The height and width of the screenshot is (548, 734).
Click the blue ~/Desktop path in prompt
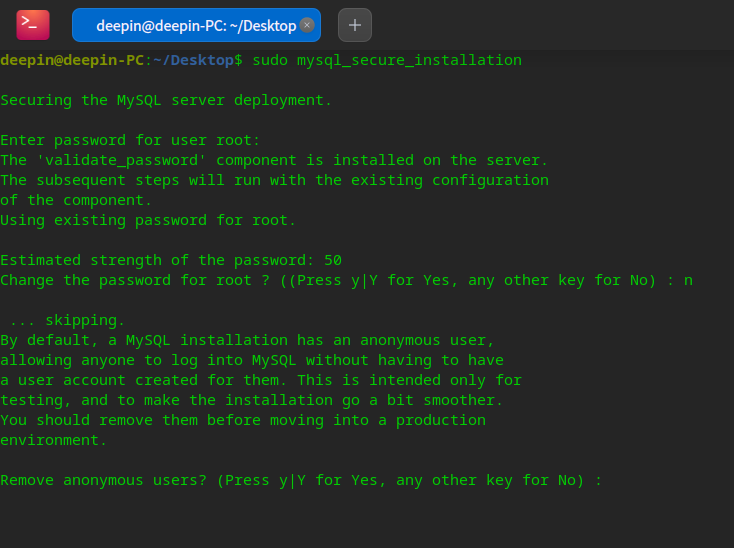tap(193, 60)
